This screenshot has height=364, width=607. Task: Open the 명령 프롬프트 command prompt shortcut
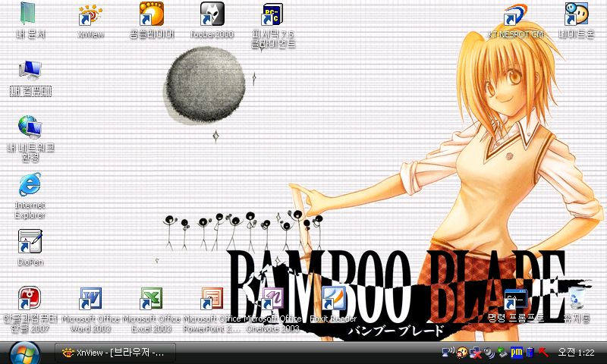[x=516, y=299]
